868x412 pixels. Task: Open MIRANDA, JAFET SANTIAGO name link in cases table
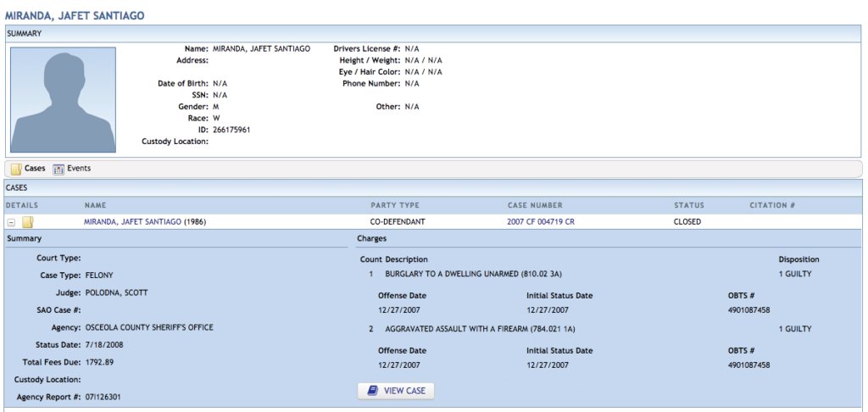pyautogui.click(x=132, y=222)
